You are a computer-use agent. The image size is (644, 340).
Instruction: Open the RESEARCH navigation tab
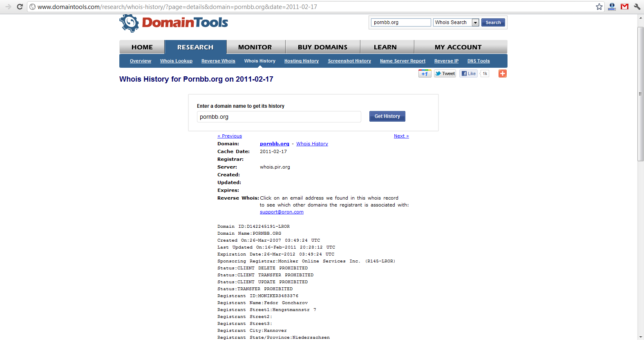pyautogui.click(x=195, y=47)
